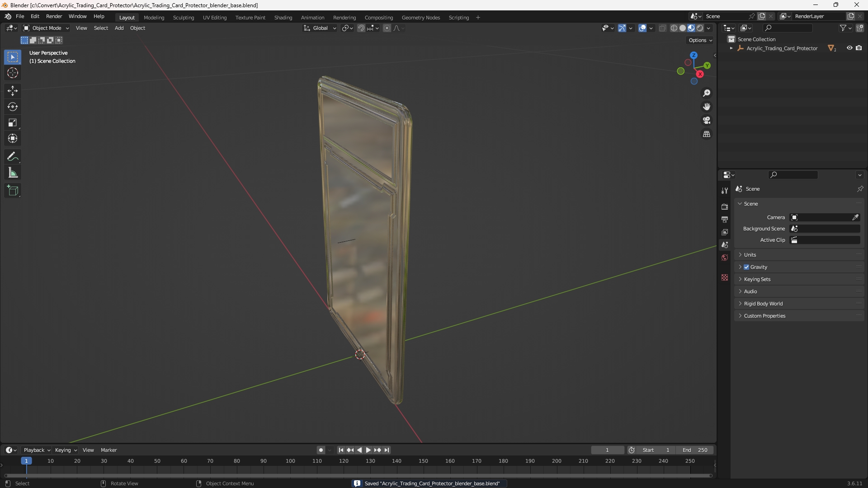Open the viewport Options dropdown
The image size is (868, 488).
tap(700, 40)
